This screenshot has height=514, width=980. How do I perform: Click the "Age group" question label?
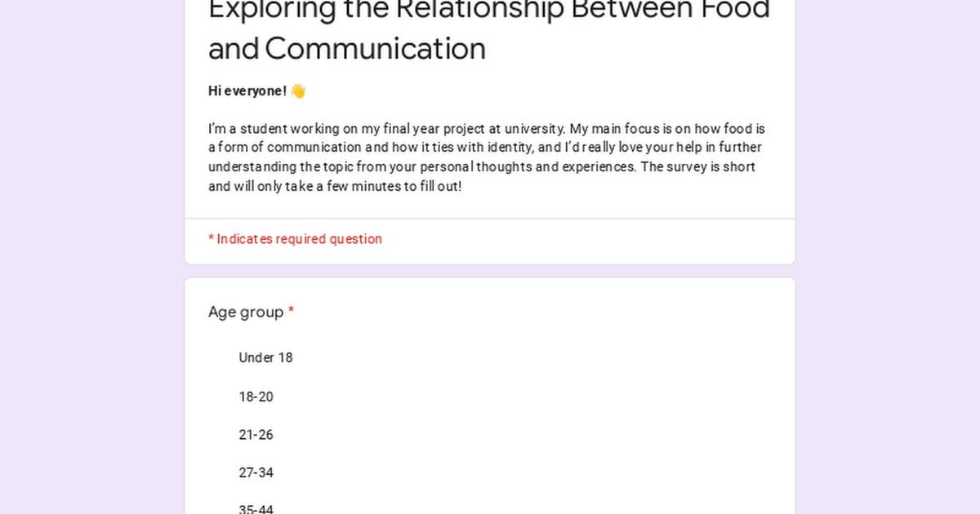(x=246, y=312)
